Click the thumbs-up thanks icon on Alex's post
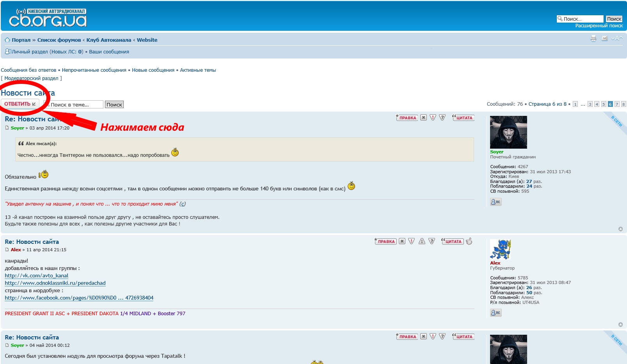The width and height of the screenshot is (627, 364). coord(469,241)
